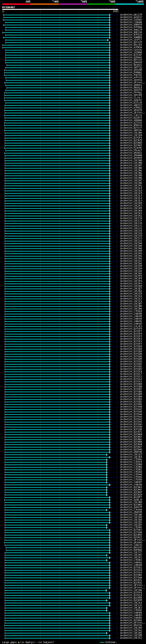
Task: Open hit UniRef100_C7E9G9
Action: point(131,311)
